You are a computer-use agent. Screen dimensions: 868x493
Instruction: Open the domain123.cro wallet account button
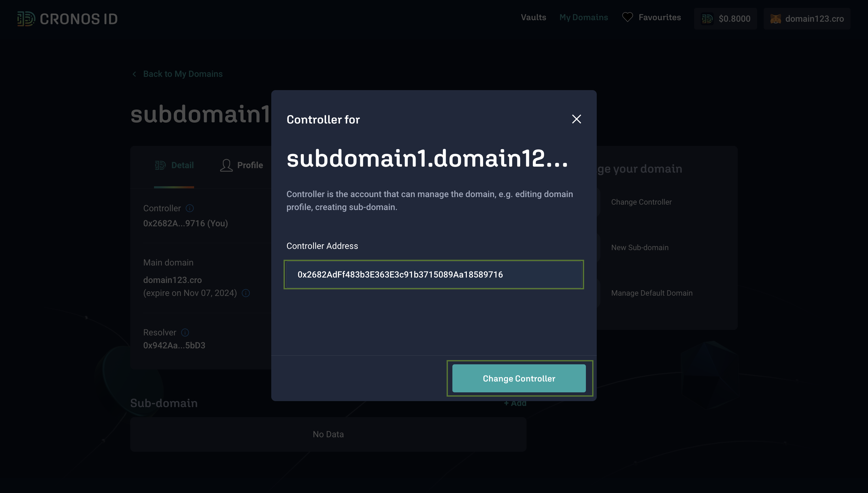807,19
